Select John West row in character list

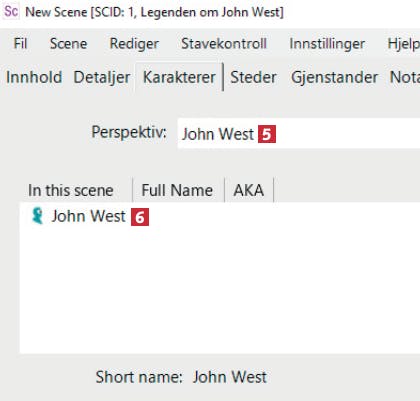(220, 216)
